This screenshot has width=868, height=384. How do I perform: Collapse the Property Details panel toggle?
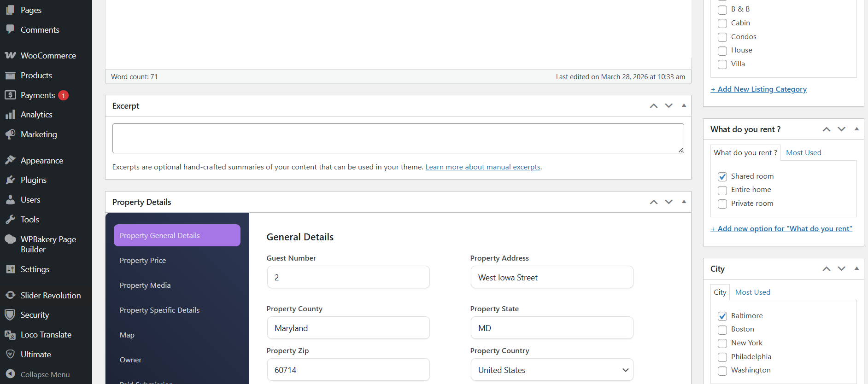coord(684,202)
